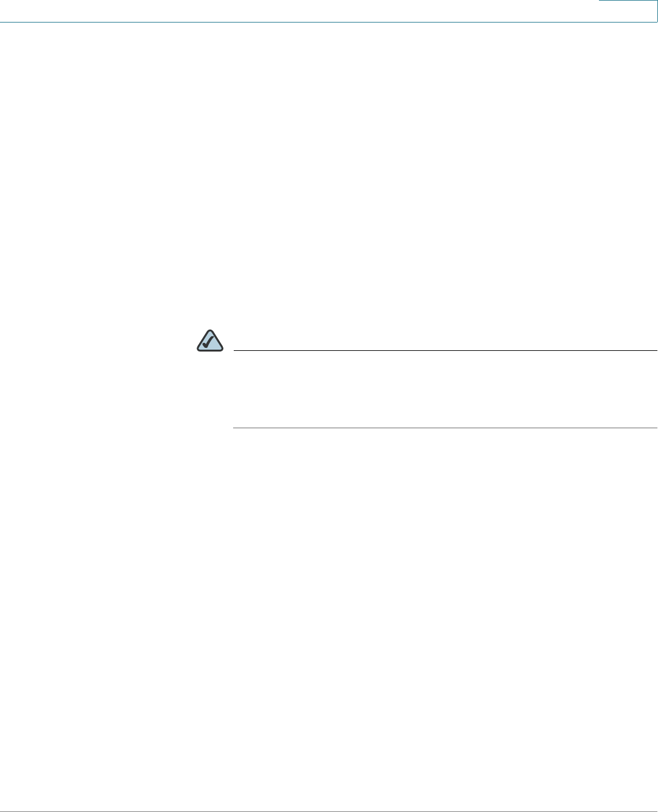Click the lower gray rule of the note block

(445, 428)
